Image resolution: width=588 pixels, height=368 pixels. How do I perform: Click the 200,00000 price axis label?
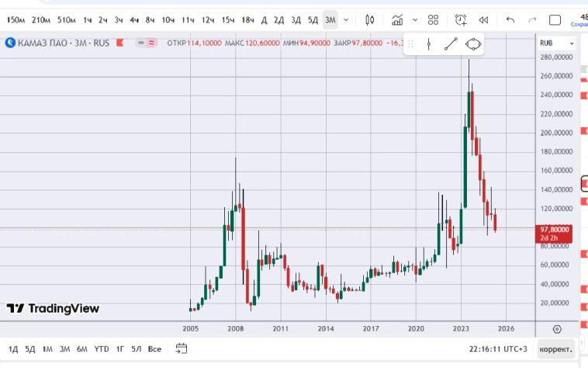pyautogui.click(x=556, y=133)
